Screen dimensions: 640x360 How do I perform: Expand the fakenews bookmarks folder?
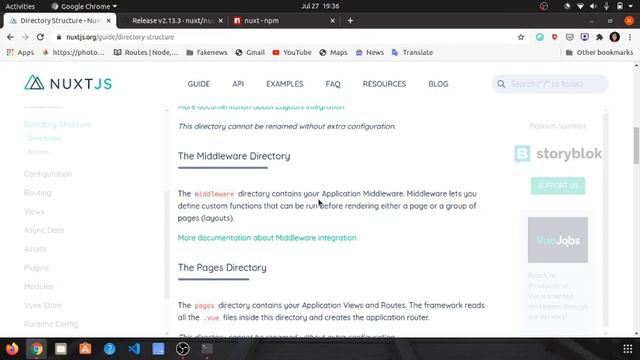[x=207, y=52]
